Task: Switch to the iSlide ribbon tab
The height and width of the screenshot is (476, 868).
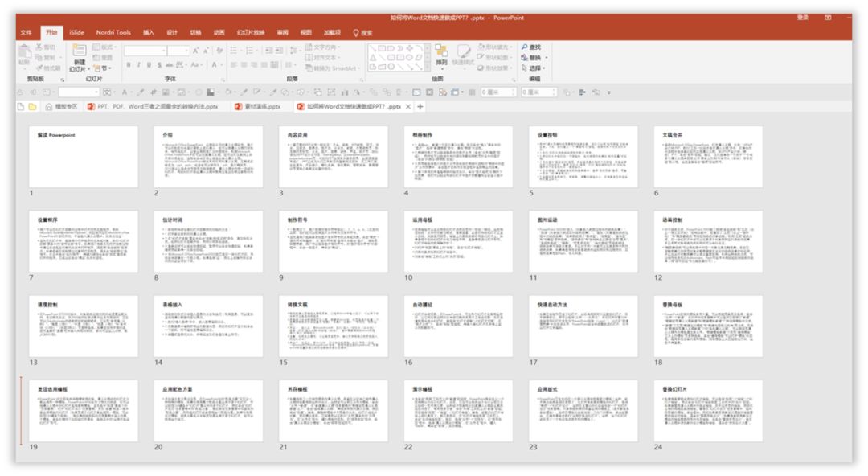Action: [76, 33]
